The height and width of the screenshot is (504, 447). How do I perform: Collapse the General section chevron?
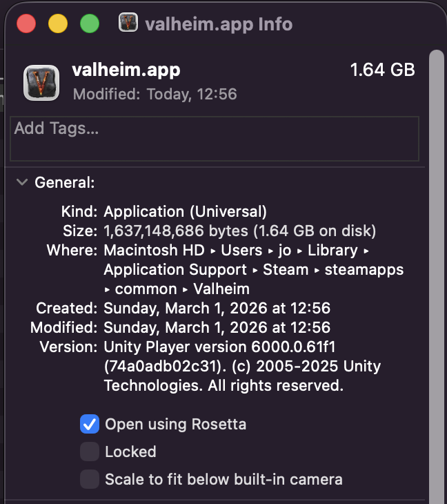tap(22, 182)
